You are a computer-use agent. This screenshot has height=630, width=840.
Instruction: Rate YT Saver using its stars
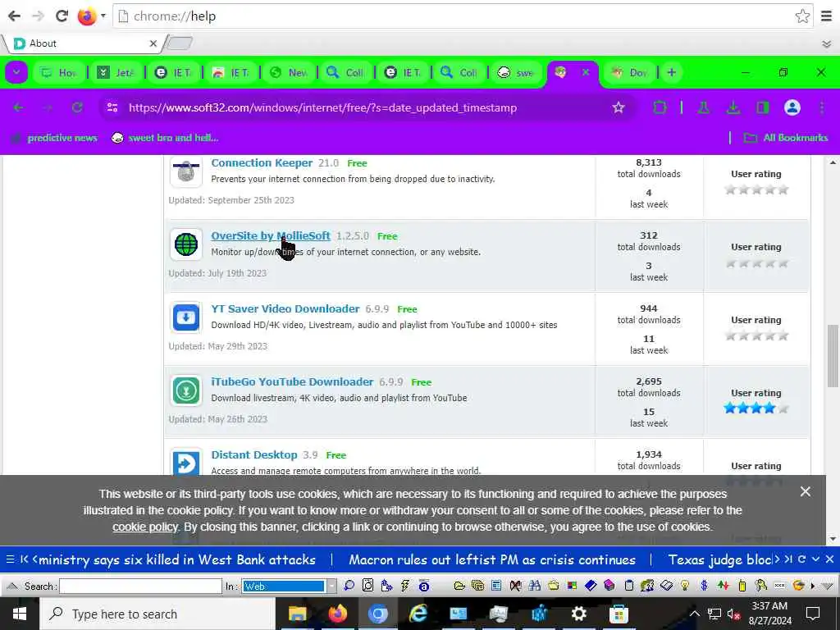tap(756, 336)
